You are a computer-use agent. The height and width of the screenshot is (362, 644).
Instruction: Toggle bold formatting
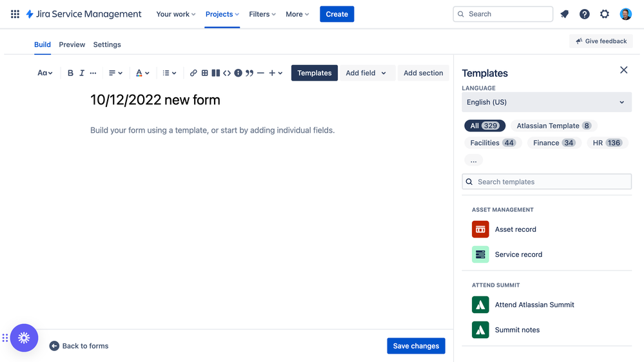tap(70, 73)
